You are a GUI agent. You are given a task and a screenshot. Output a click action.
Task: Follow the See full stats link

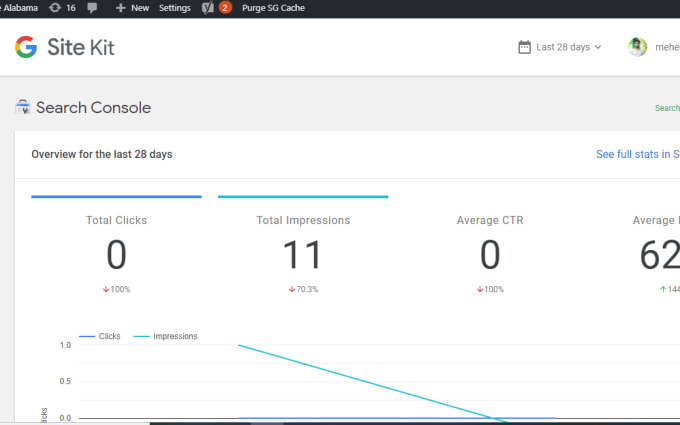coord(638,154)
